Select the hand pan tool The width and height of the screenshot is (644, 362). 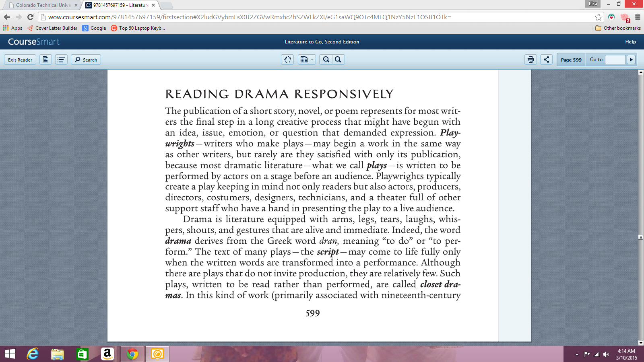(x=287, y=60)
